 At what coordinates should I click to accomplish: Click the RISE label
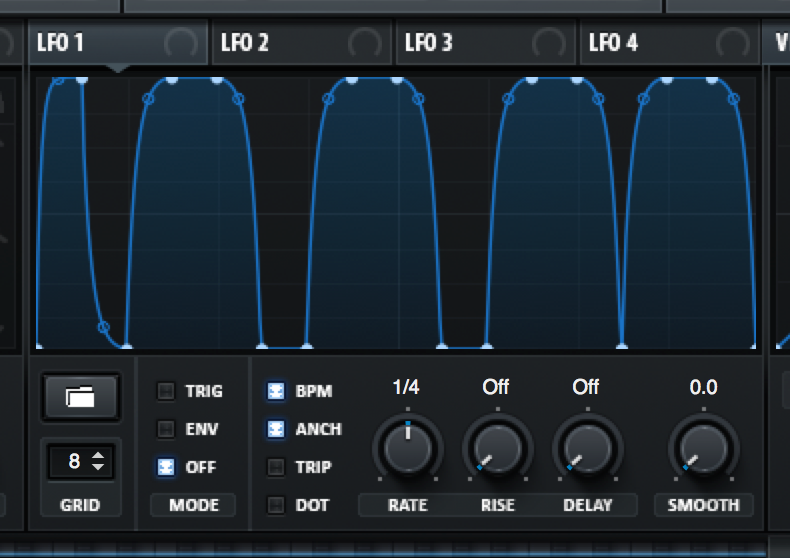[498, 505]
